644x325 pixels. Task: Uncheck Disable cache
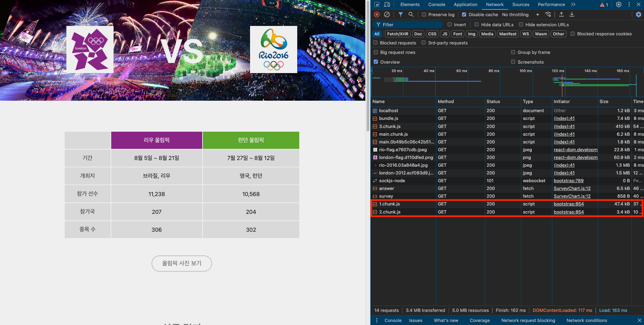point(464,14)
